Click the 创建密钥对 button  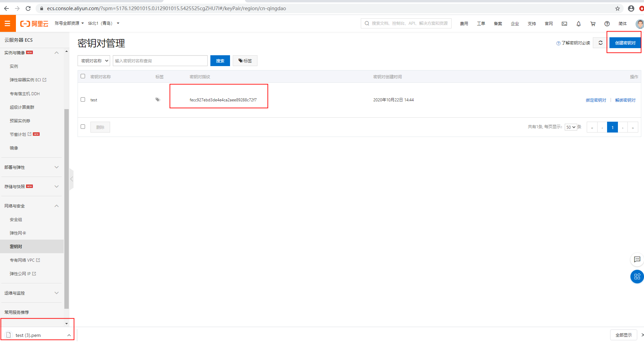point(625,43)
